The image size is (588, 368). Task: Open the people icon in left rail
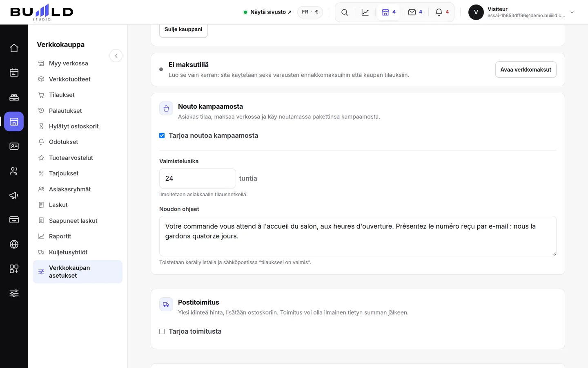[x=14, y=171]
